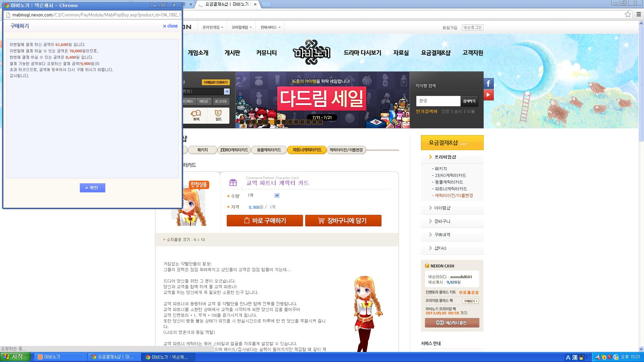
Task: Click the yellow update shield tray icon
Action: 604,357
